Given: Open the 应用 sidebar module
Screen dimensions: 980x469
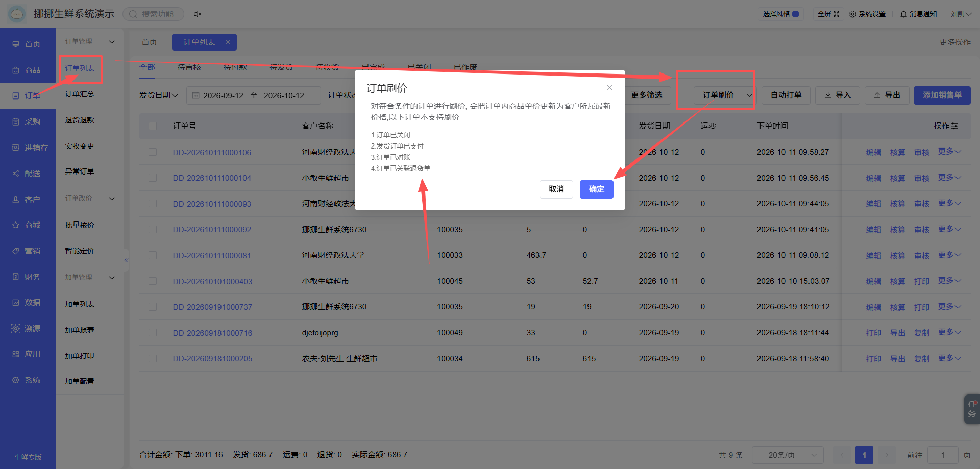Looking at the screenshot, I should coord(28,354).
